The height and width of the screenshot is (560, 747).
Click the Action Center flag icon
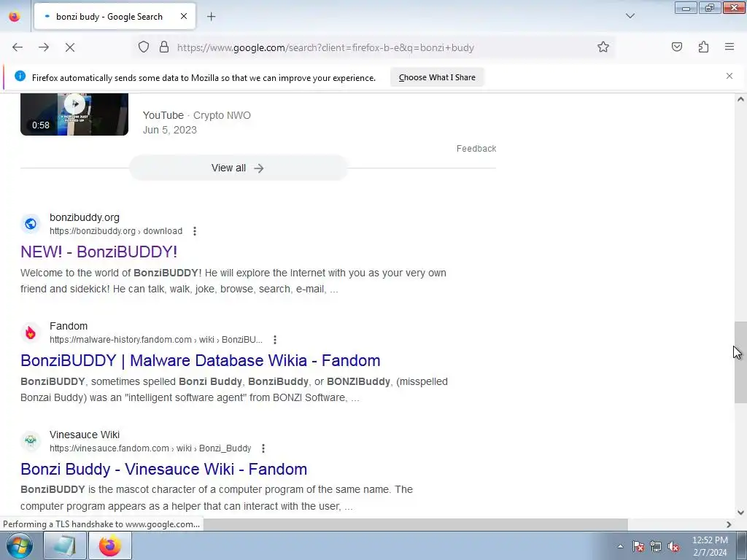(638, 547)
